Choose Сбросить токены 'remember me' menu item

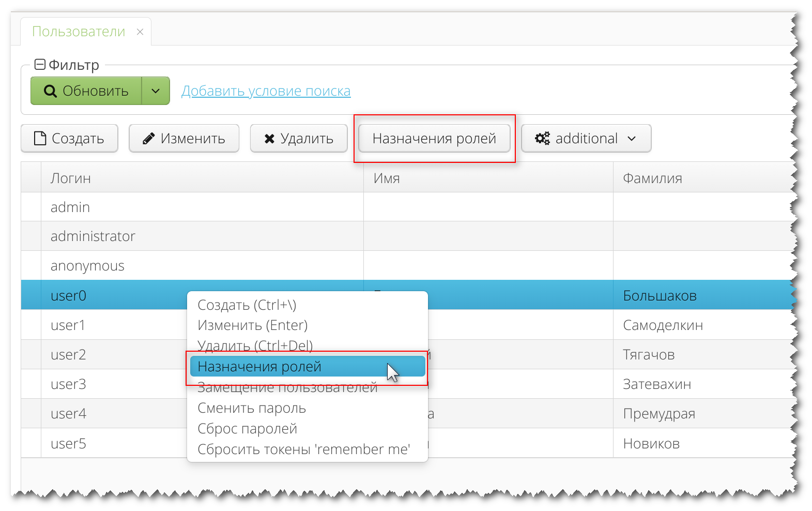coord(307,449)
